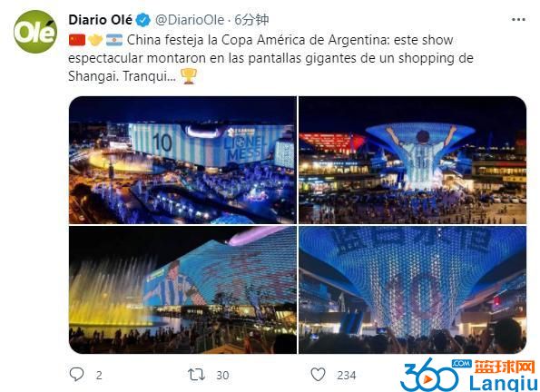
Task: Open the tweet timestamp showing 6分钟
Action: pyautogui.click(x=251, y=20)
